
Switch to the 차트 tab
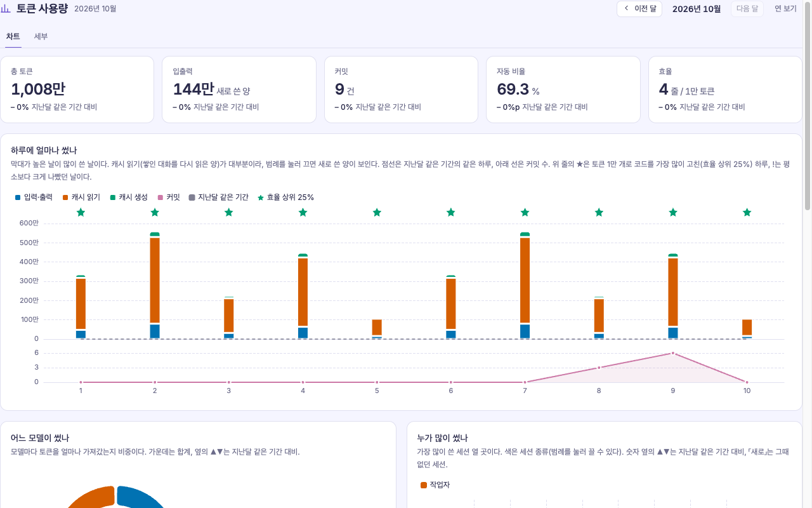[x=13, y=36]
